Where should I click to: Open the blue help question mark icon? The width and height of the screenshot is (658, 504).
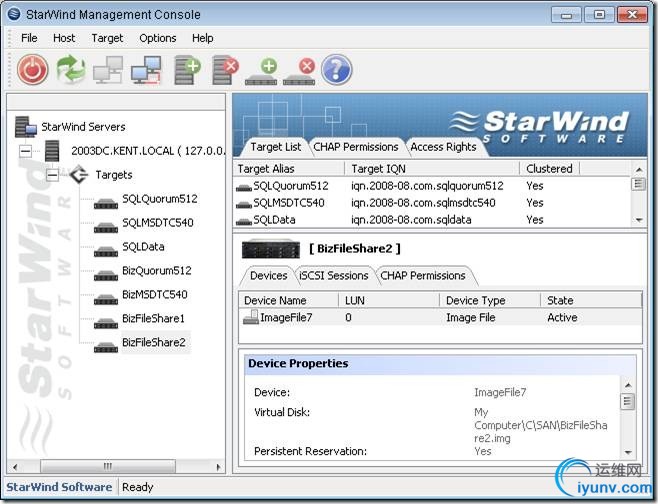[x=337, y=70]
